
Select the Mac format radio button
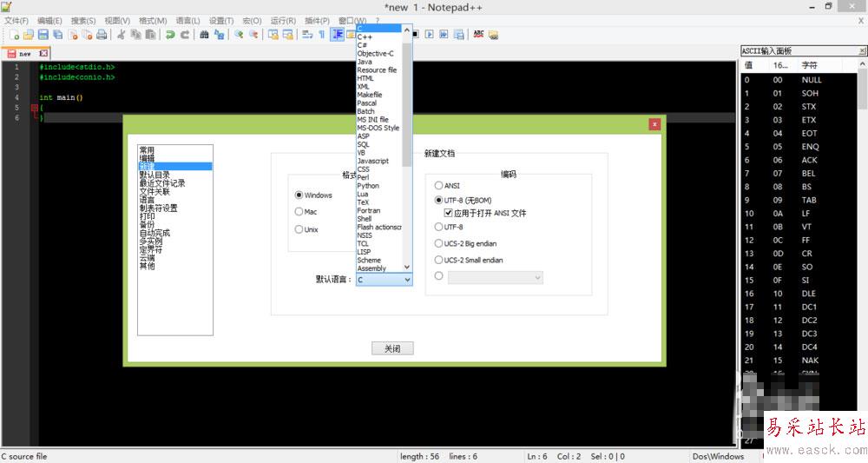coord(299,212)
